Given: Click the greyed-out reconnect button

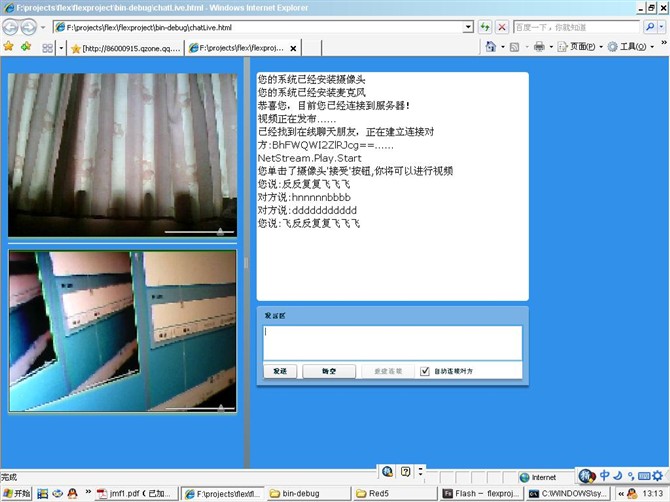Looking at the screenshot, I should click(388, 371).
